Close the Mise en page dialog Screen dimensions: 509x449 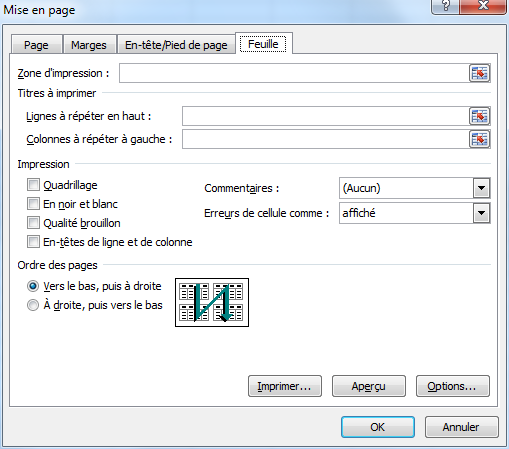point(483,6)
